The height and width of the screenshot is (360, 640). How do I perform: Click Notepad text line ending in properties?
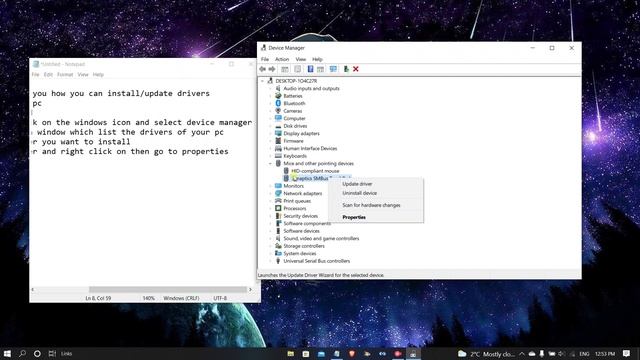tap(131, 151)
